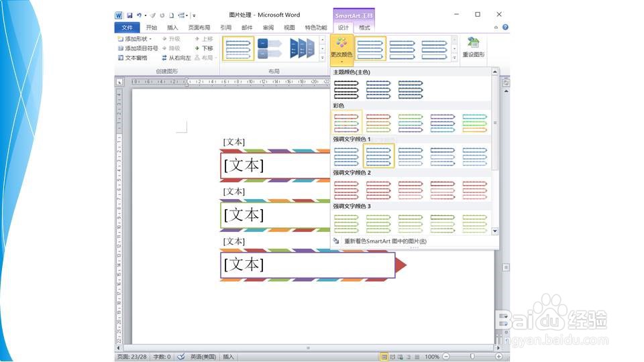Expand the SmartArt styles gallery More arrow
The width and height of the screenshot is (644, 362).
click(x=454, y=58)
